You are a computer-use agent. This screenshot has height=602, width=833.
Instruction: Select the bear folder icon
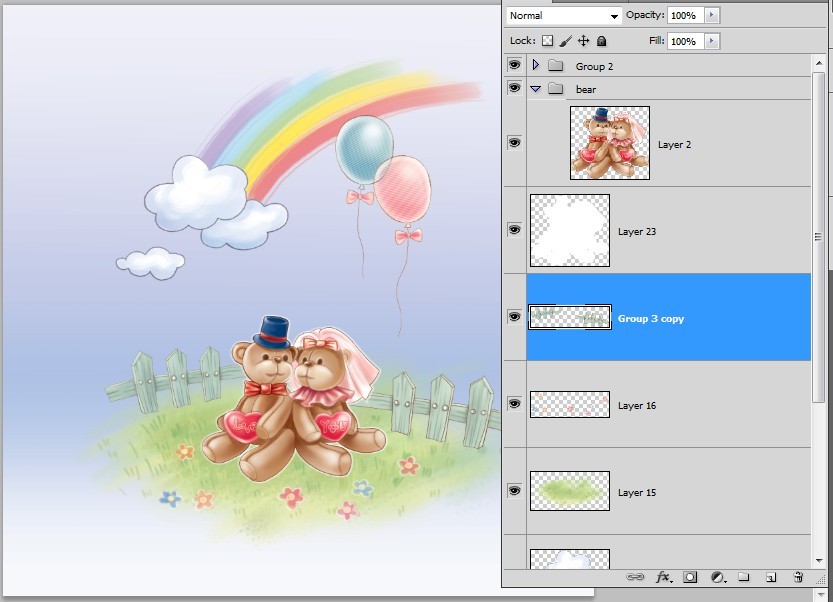[556, 89]
